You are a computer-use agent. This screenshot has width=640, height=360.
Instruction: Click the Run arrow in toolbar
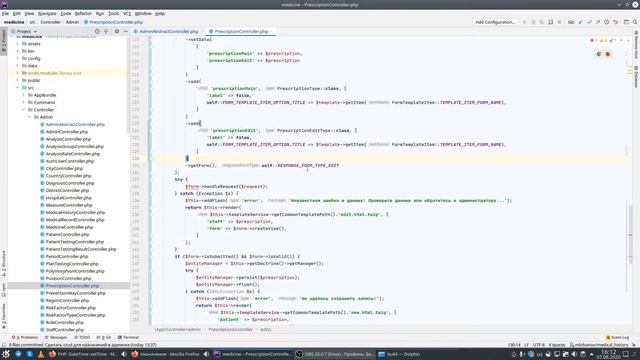coord(524,22)
